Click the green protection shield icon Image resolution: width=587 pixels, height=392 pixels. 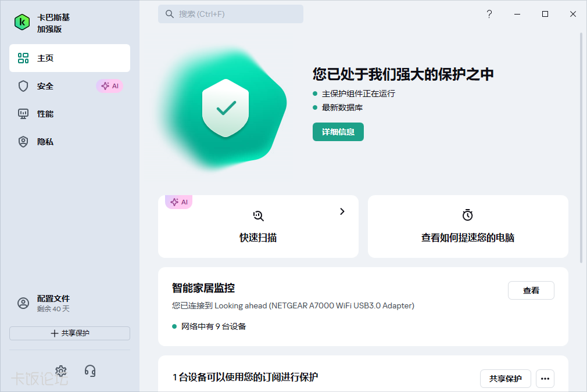coord(226,108)
